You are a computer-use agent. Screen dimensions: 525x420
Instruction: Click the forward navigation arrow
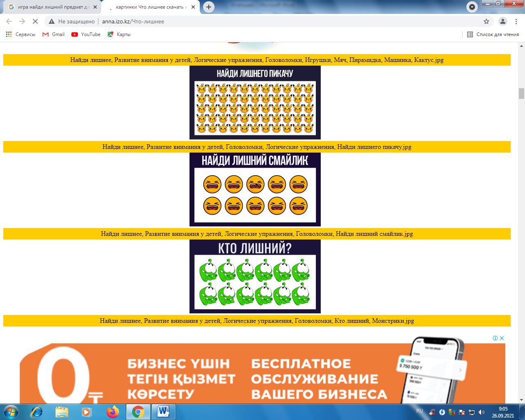pos(22,21)
